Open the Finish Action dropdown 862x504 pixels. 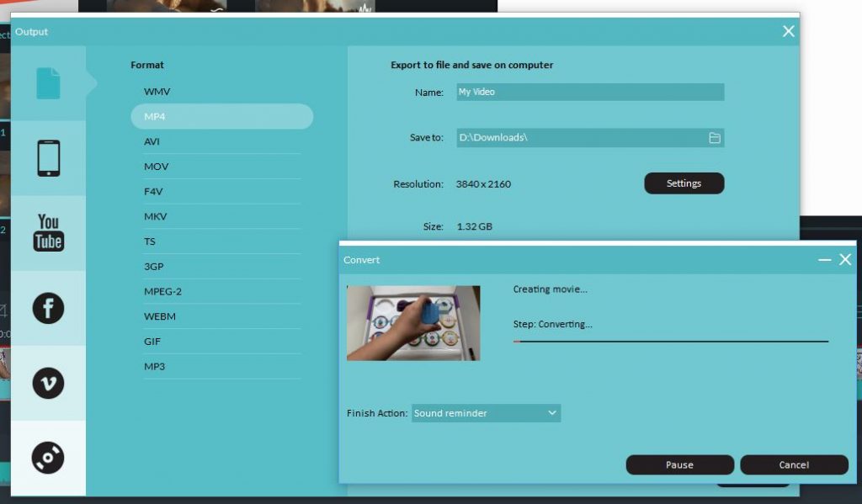point(485,413)
